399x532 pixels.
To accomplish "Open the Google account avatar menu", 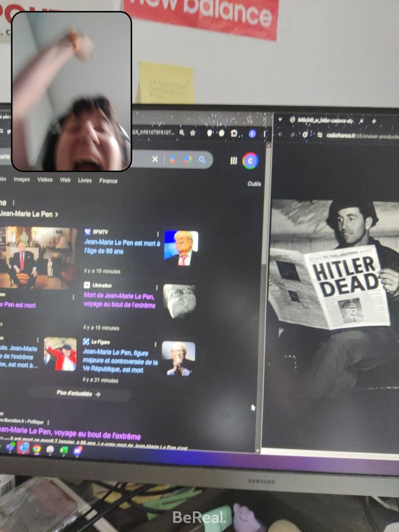I will (x=250, y=160).
